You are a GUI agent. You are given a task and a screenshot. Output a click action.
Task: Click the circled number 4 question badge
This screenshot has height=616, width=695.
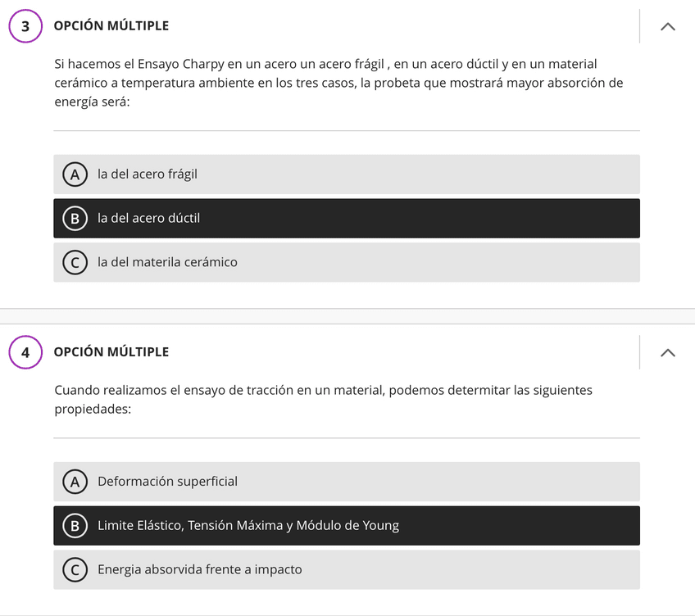tap(25, 352)
